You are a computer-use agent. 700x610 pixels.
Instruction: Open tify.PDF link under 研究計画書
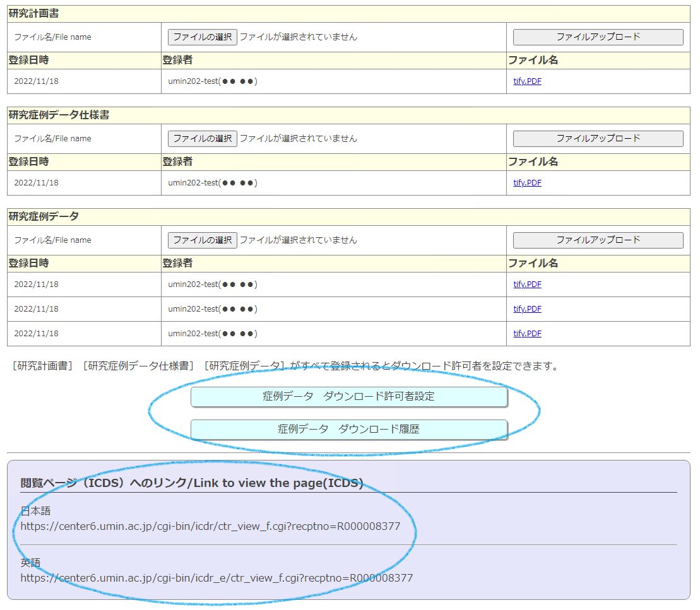527,81
